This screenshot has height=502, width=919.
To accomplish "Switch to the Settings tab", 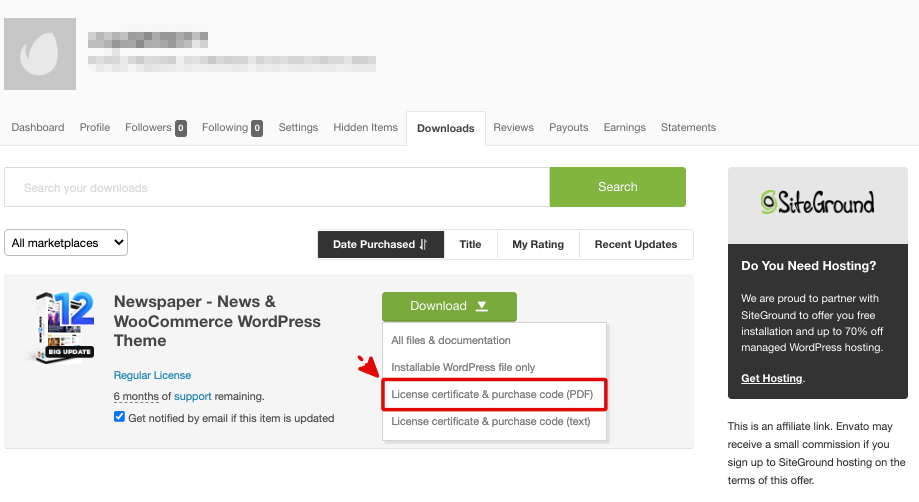I will pyautogui.click(x=298, y=128).
